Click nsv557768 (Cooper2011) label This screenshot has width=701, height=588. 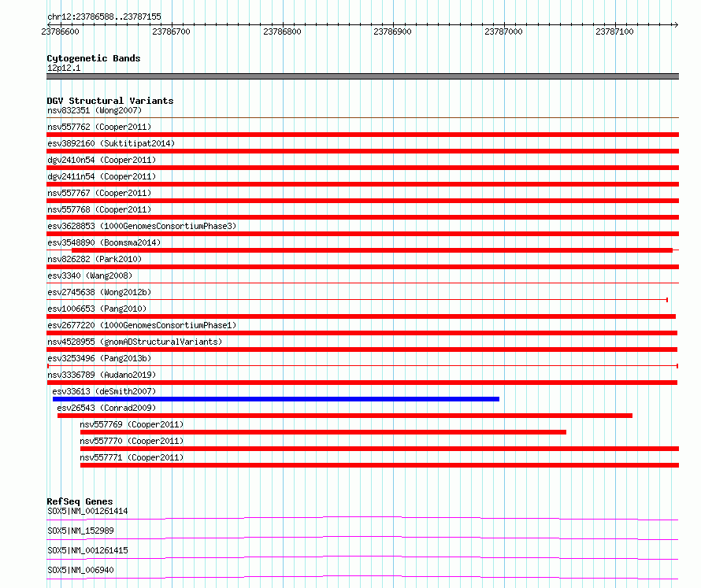pyautogui.click(x=99, y=209)
